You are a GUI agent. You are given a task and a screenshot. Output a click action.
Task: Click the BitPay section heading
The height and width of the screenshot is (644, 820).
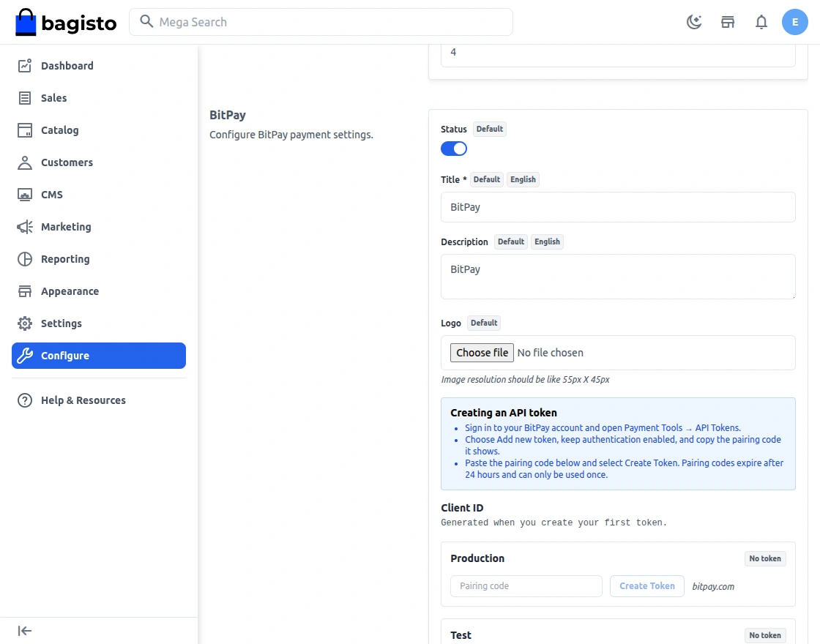click(x=228, y=115)
